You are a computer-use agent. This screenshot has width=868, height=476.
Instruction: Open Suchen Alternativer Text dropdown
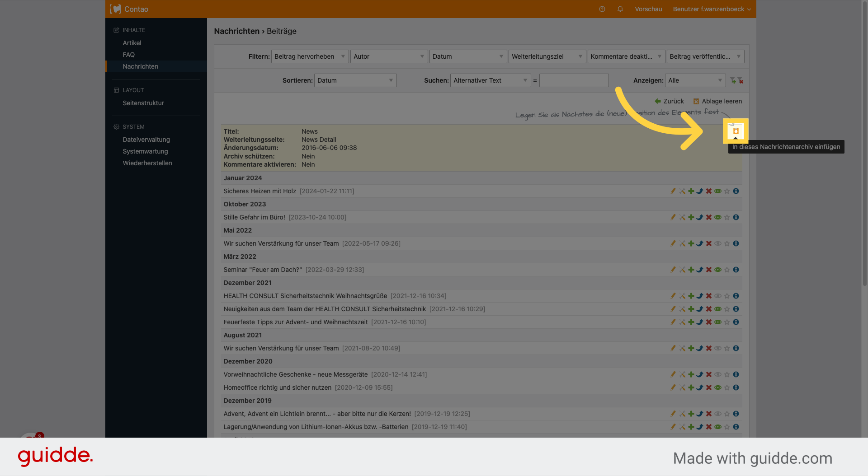click(x=491, y=80)
